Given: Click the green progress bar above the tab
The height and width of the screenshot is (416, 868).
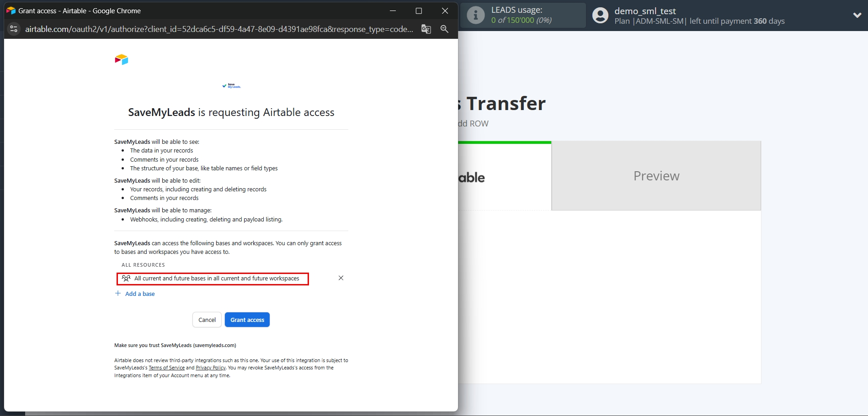Looking at the screenshot, I should [505, 142].
